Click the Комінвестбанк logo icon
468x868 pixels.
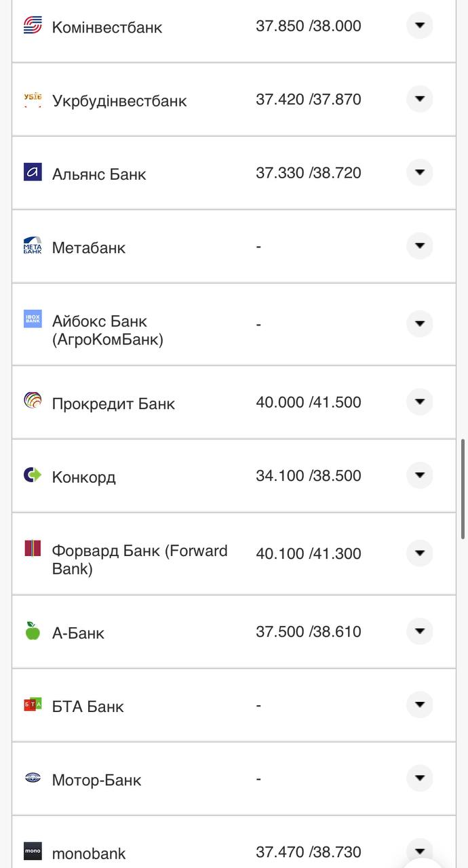33,26
